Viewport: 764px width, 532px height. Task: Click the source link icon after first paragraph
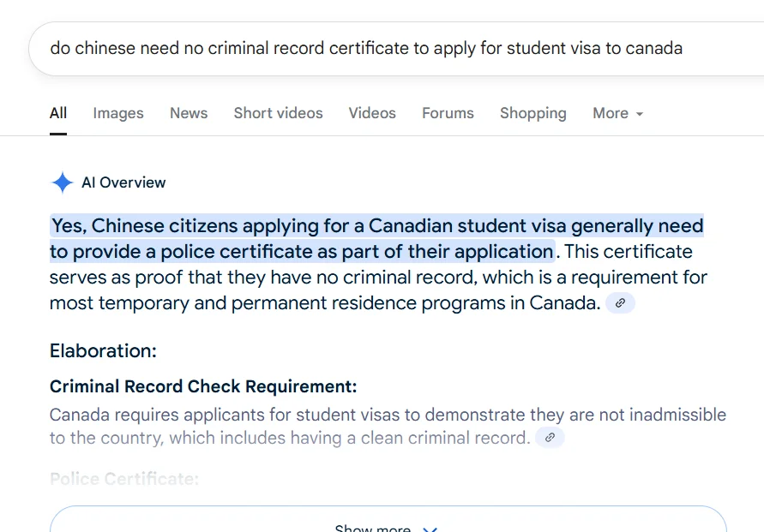pyautogui.click(x=620, y=303)
